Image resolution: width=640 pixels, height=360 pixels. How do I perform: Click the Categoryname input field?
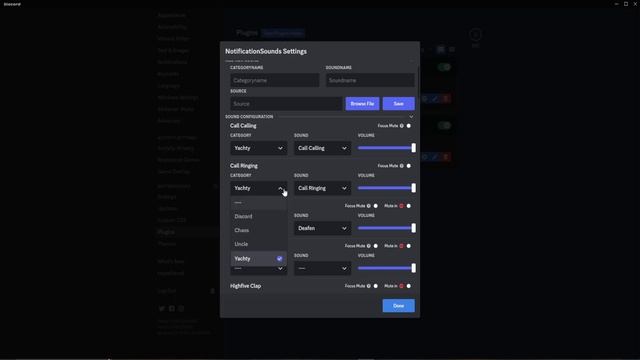click(x=275, y=80)
